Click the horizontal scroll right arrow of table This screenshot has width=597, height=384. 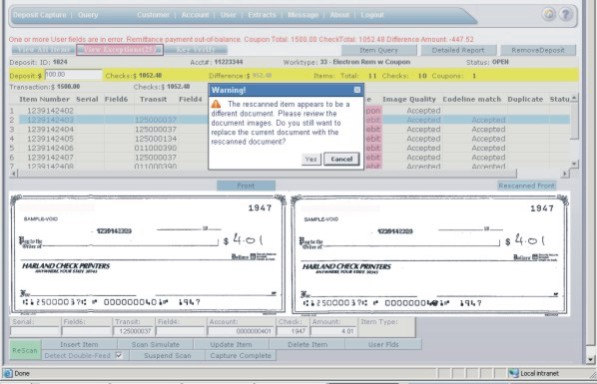(x=565, y=174)
